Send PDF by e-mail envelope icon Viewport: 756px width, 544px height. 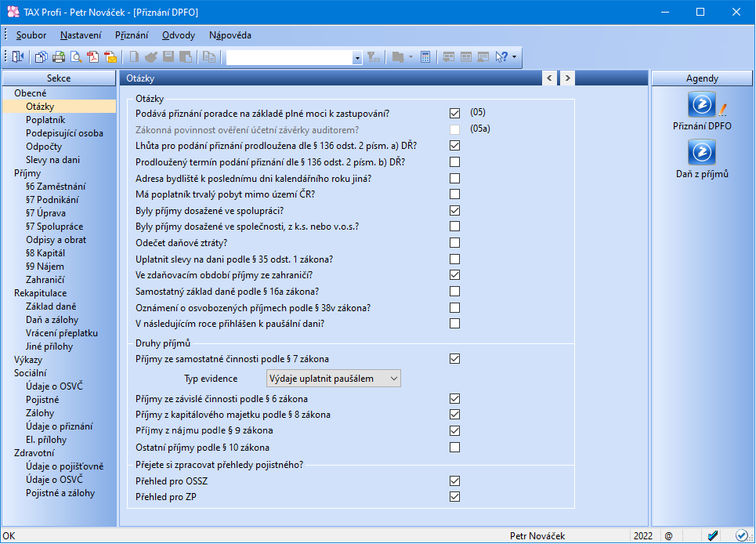(x=110, y=57)
